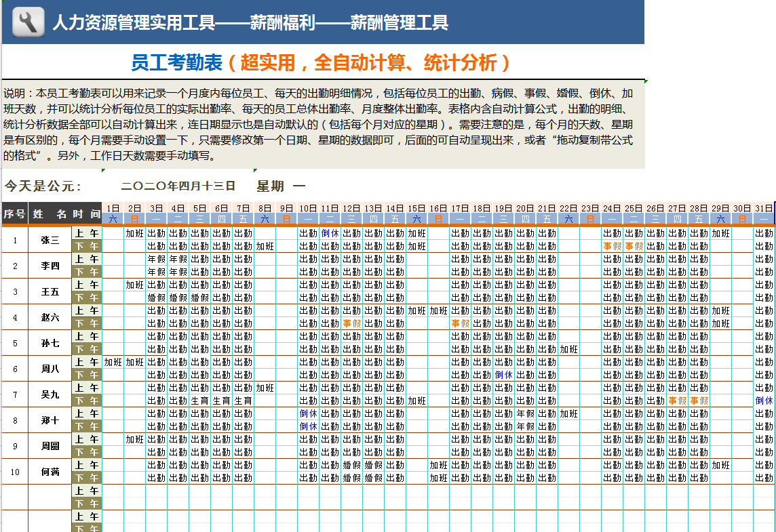Select the 姓名 column header
Image resolution: width=776 pixels, height=532 pixels.
coord(50,213)
